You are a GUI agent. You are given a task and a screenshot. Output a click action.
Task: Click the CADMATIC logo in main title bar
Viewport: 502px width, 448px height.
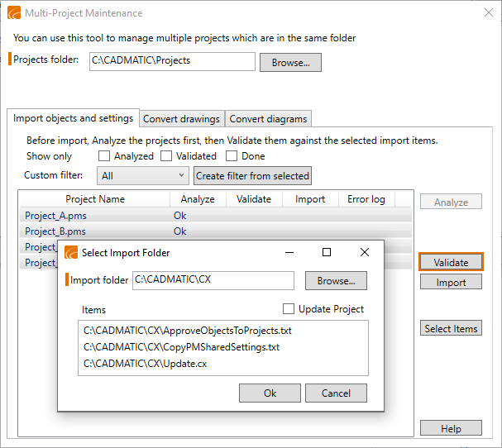pyautogui.click(x=14, y=13)
